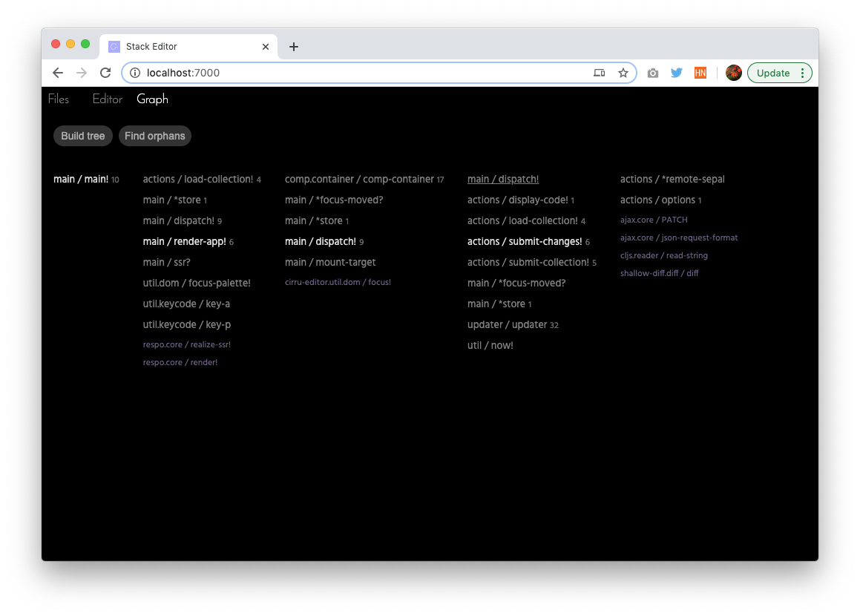Select util.keycode / key-p node
Viewport: 860px width, 616px height.
click(x=186, y=325)
